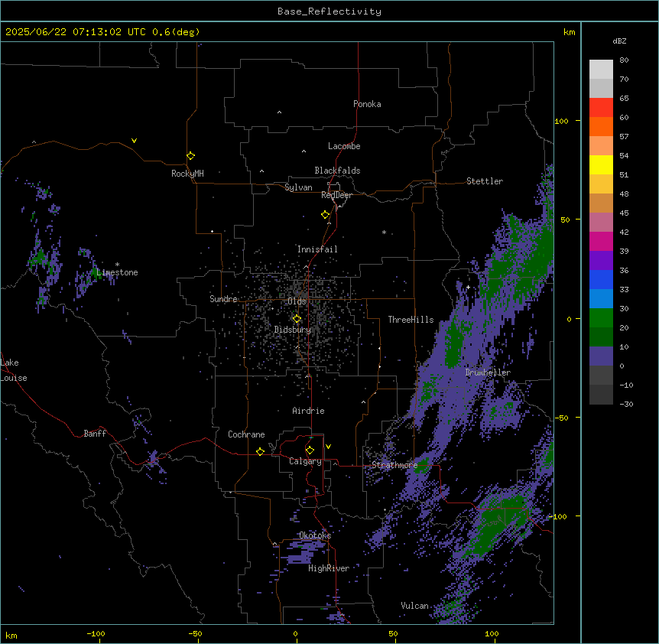Click the Lake Louise label
The height and width of the screenshot is (644, 659).
pos(14,370)
